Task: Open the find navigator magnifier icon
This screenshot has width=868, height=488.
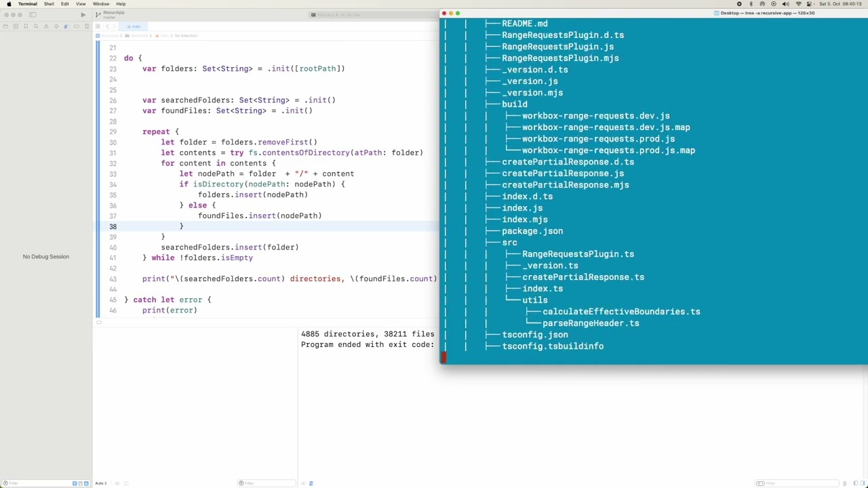Action: point(36,26)
